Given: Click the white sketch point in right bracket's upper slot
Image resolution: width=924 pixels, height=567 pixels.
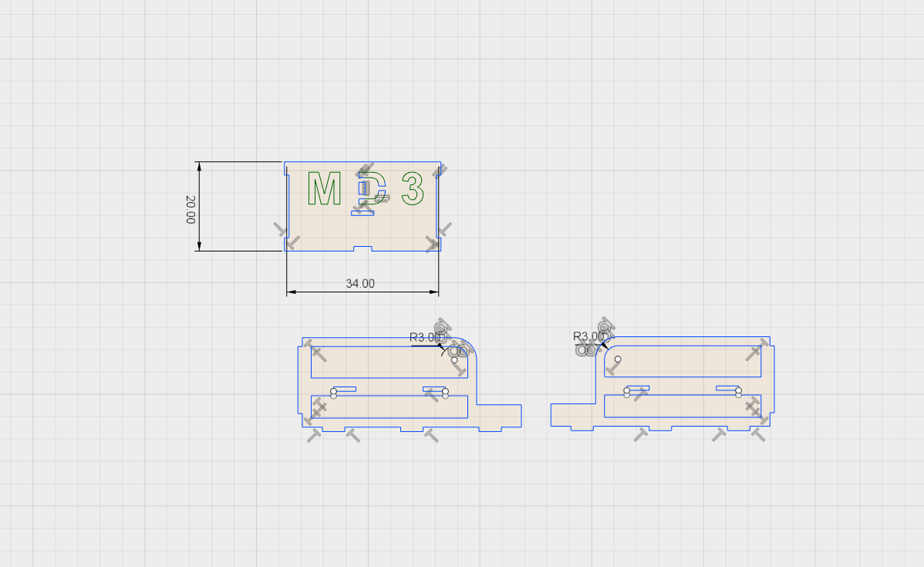Looking at the screenshot, I should tap(618, 359).
